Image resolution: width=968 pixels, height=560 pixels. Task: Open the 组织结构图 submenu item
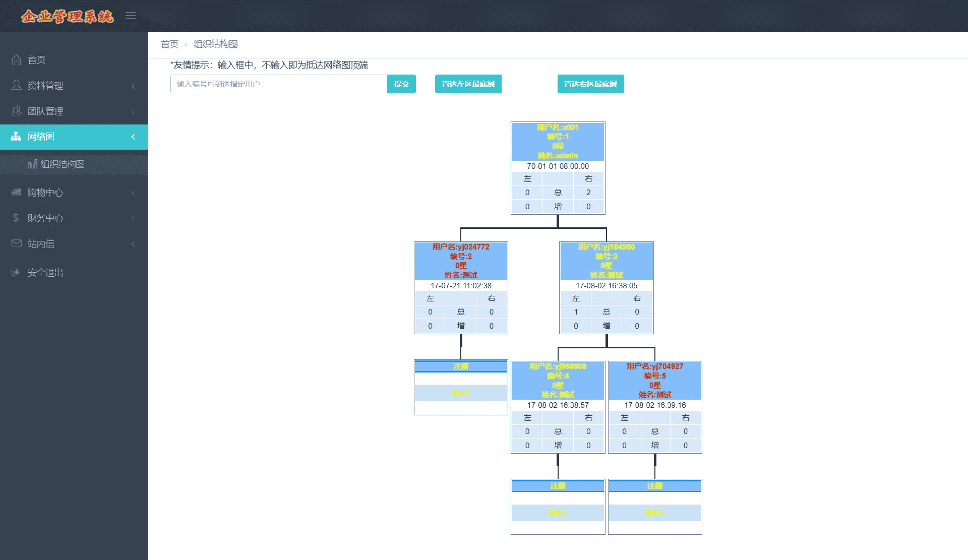62,164
